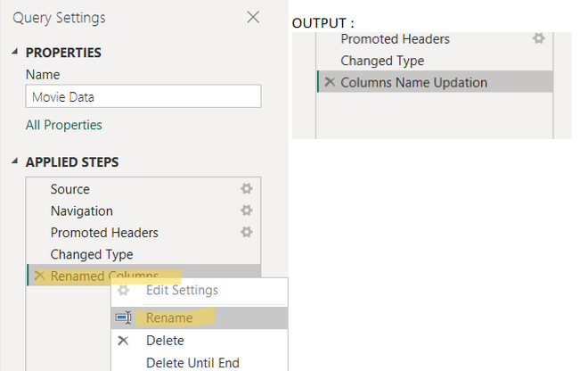The height and width of the screenshot is (371, 588).
Task: Close the Query Settings pane
Action: [253, 17]
